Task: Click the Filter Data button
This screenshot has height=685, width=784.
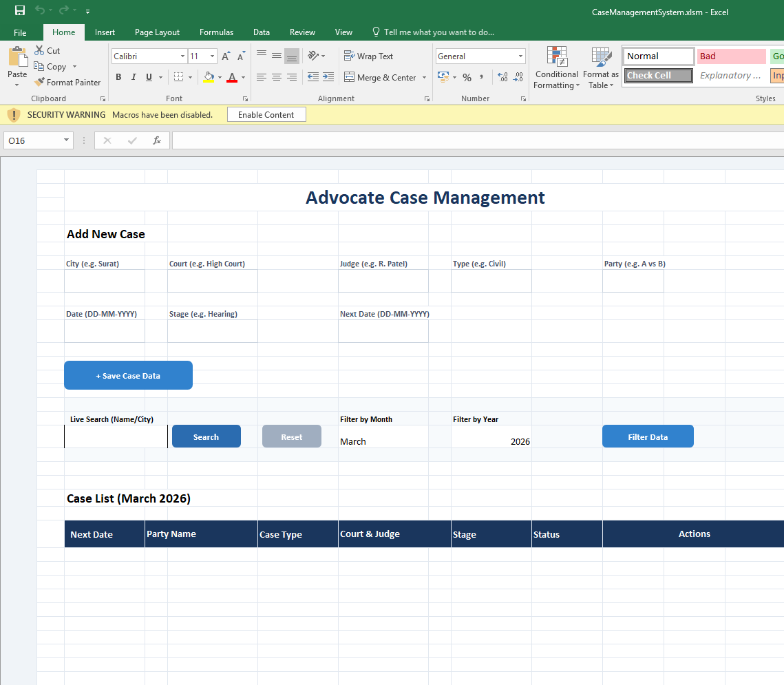Action: tap(648, 436)
